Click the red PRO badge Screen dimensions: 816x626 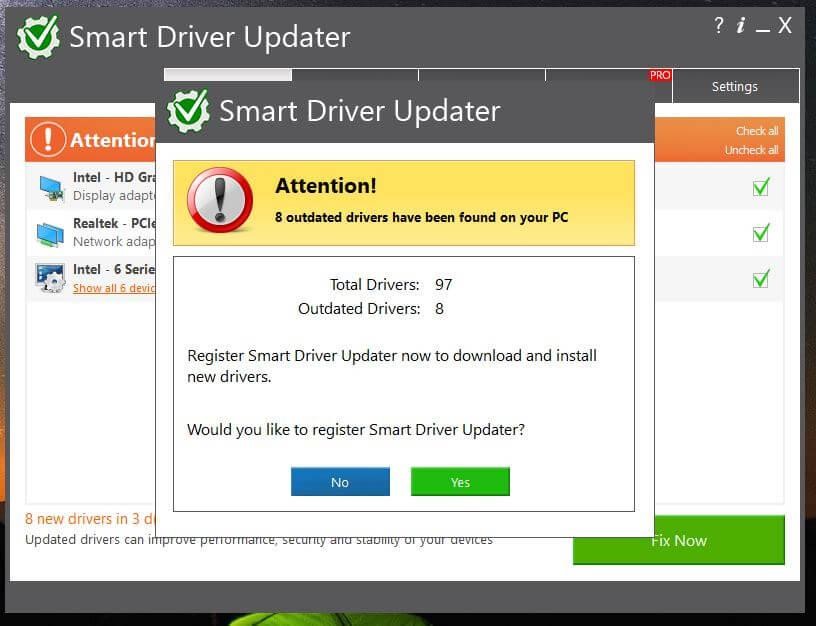(660, 75)
